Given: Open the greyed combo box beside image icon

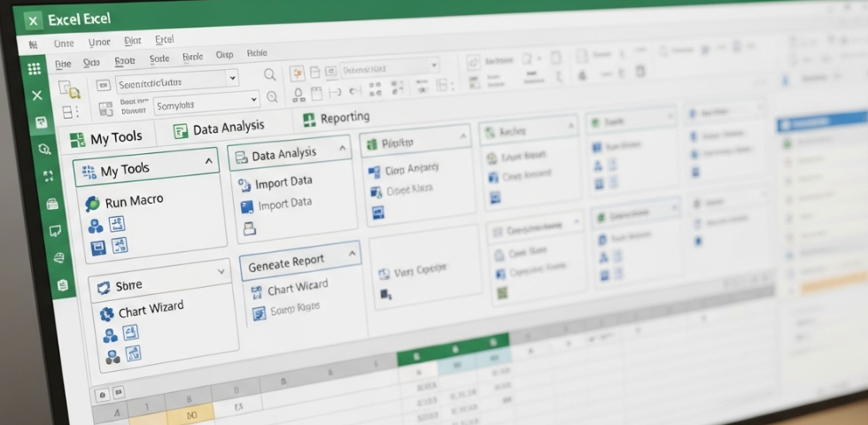Looking at the screenshot, I should coord(389,68).
